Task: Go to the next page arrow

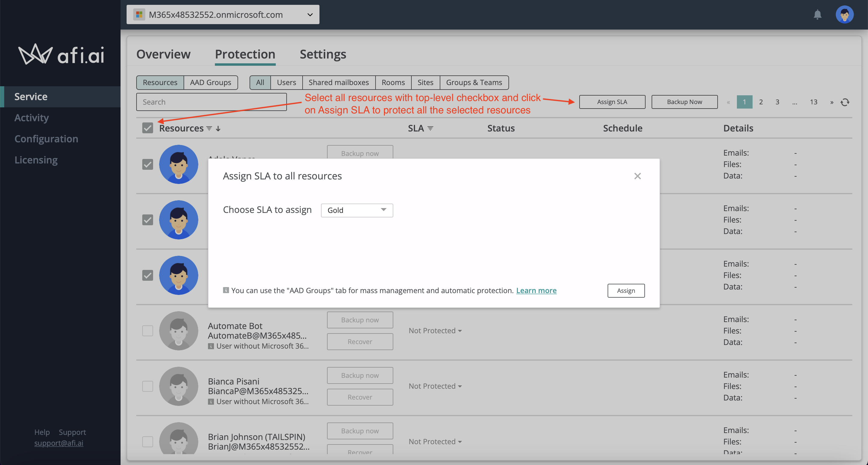Action: (x=832, y=102)
